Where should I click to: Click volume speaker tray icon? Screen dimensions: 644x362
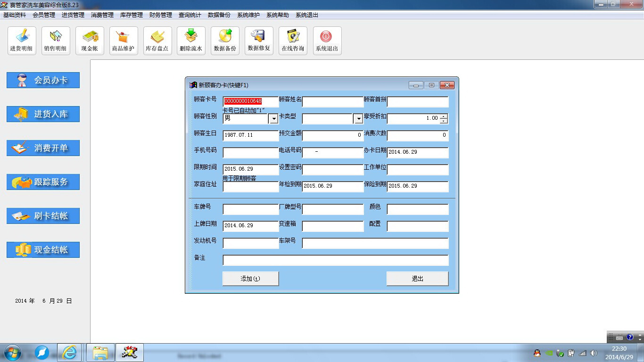[593, 353]
